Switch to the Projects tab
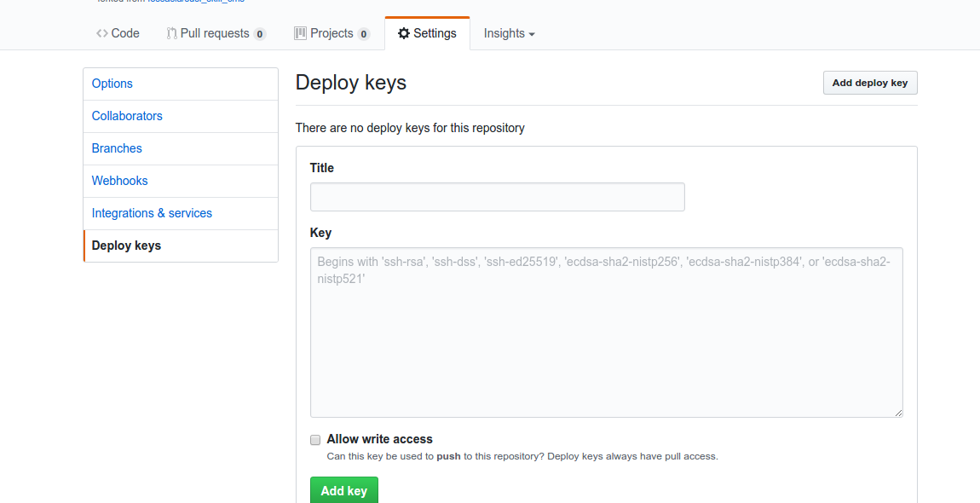This screenshot has height=503, width=980. 331,33
